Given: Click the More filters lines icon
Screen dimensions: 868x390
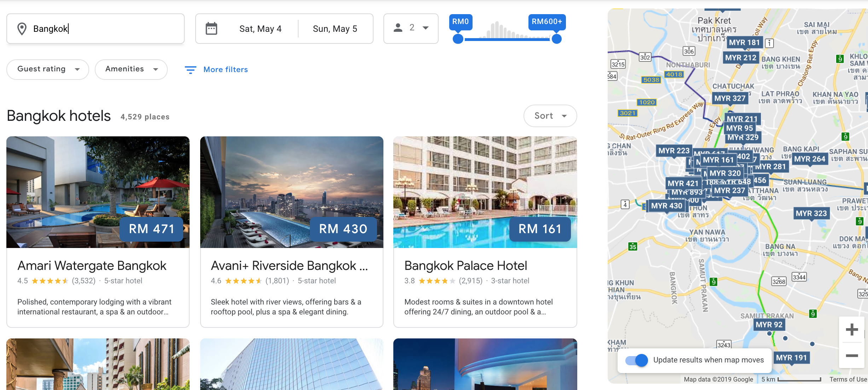Looking at the screenshot, I should pos(190,70).
